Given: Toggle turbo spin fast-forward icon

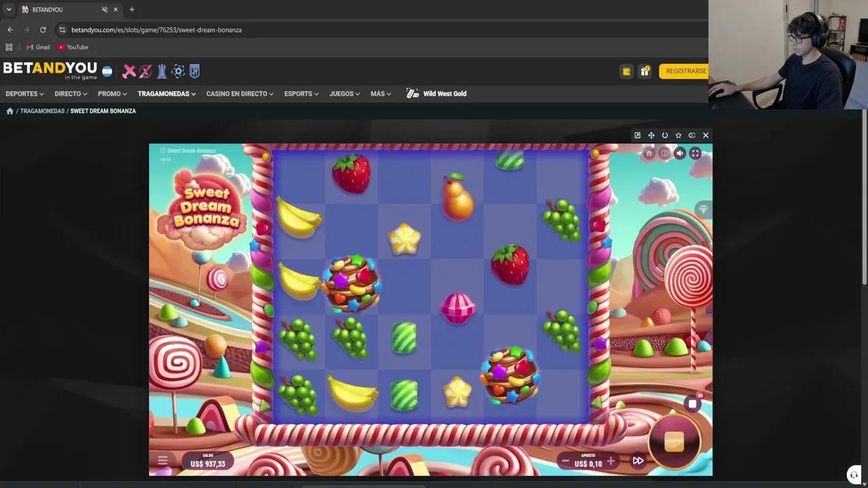Looking at the screenshot, I should point(638,461).
